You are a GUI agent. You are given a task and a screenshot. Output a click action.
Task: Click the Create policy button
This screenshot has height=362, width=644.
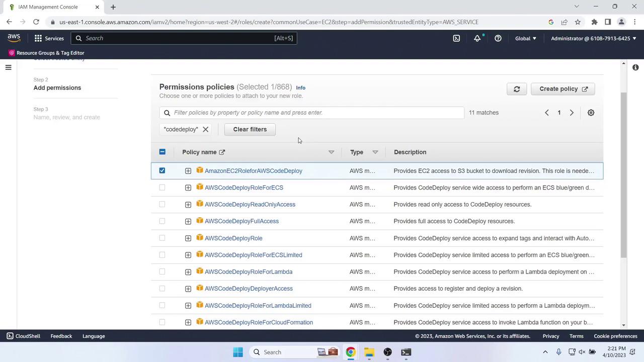pos(563,89)
